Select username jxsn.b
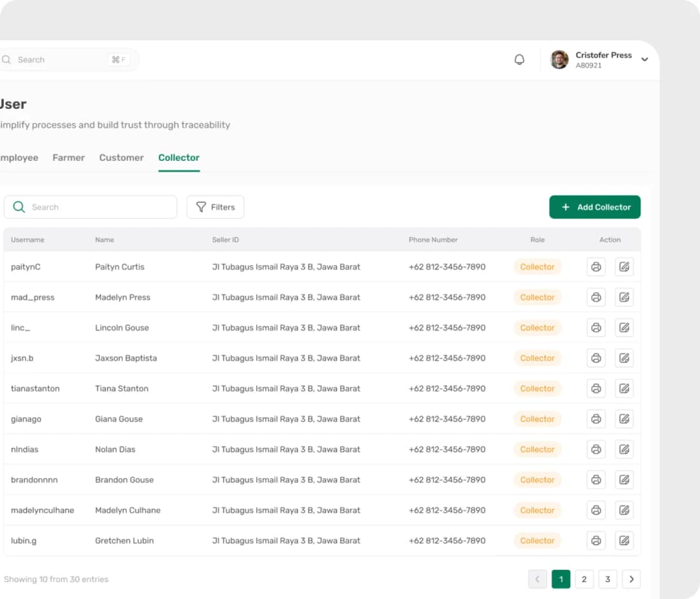The image size is (700, 599). [x=22, y=358]
